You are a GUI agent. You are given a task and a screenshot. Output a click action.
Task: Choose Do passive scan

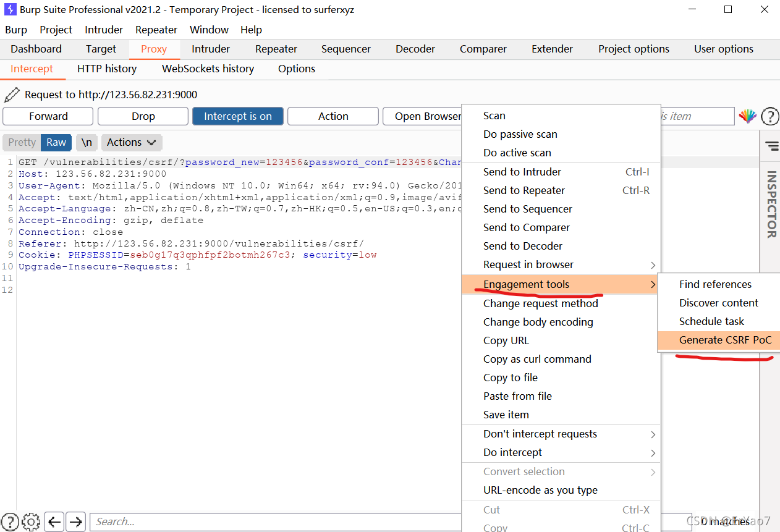[561, 134]
